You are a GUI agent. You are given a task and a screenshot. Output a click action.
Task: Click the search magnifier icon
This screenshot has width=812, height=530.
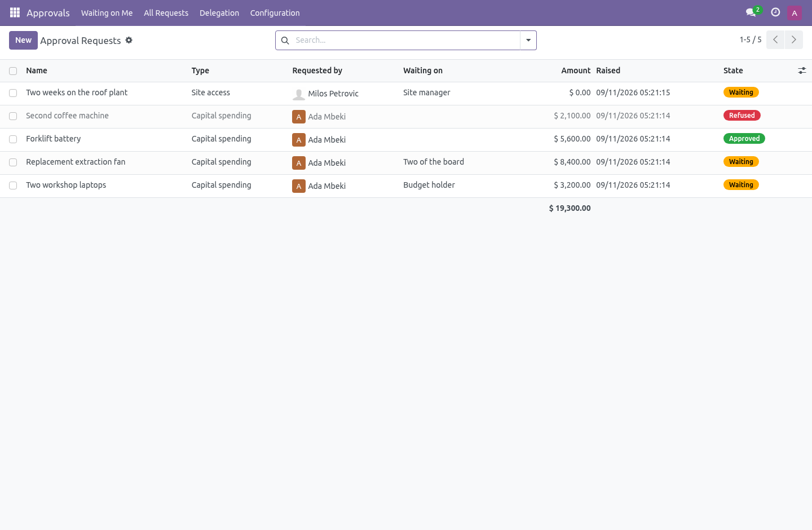tap(285, 41)
